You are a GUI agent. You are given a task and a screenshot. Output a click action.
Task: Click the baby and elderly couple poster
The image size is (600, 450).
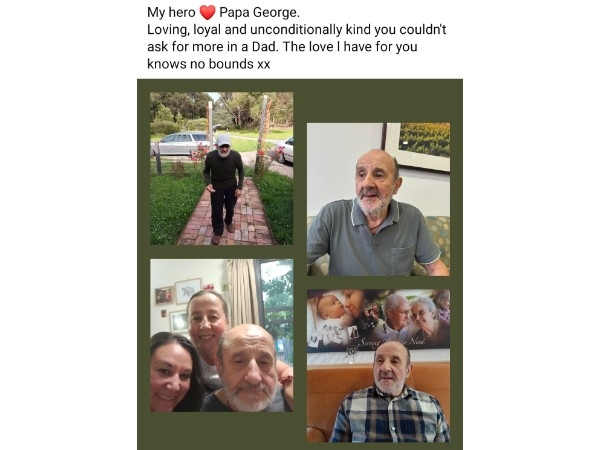[x=378, y=320]
